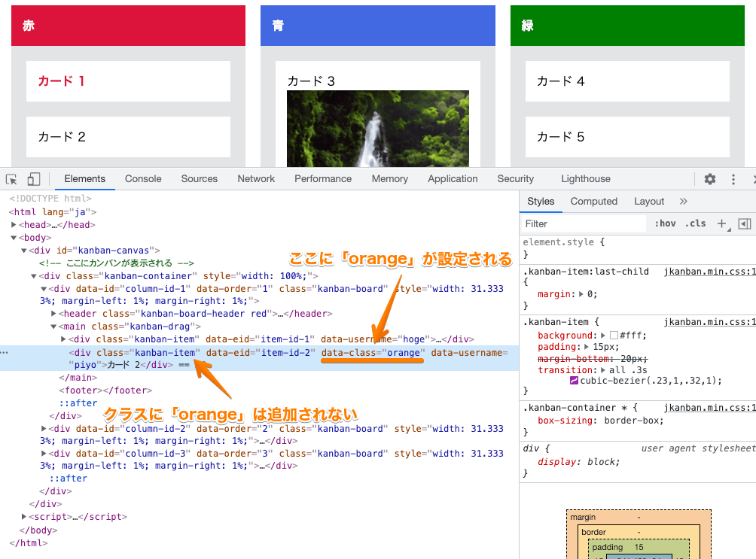Open the Memory tab

tap(389, 179)
